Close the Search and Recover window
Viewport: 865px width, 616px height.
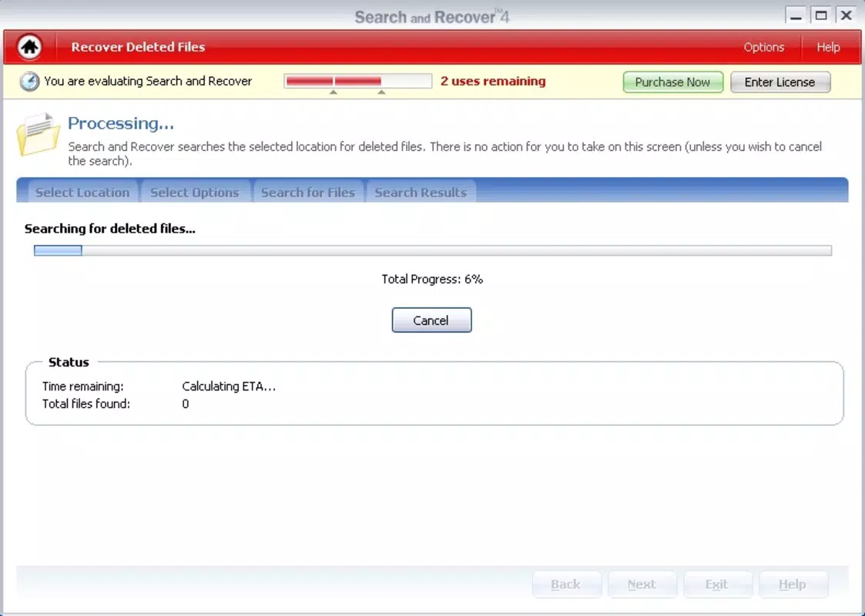click(847, 15)
